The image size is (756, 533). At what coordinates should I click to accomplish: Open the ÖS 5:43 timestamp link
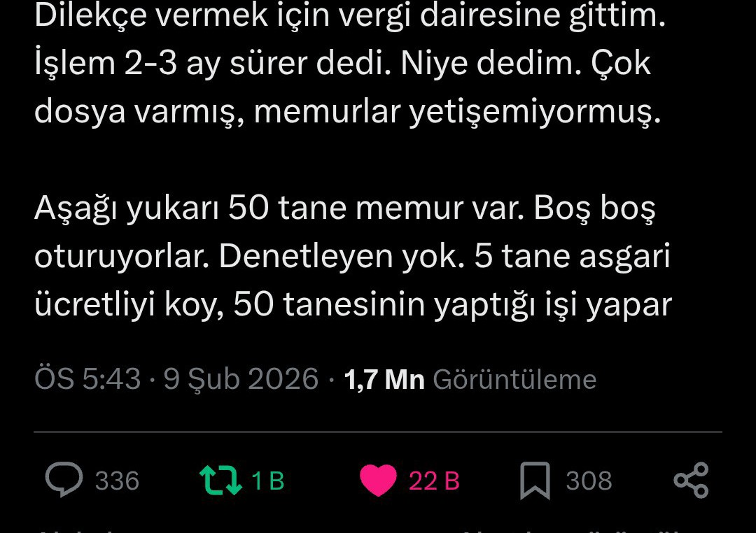pyautogui.click(x=87, y=379)
